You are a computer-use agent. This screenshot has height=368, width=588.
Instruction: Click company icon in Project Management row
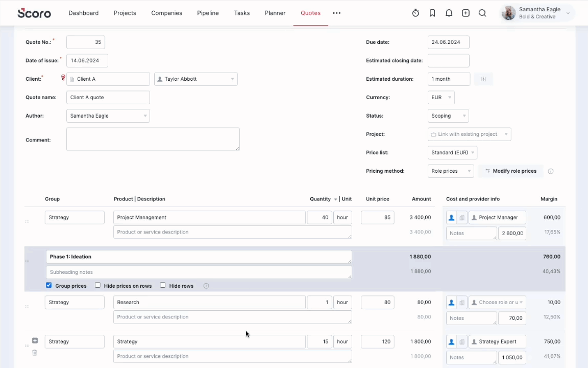pos(462,217)
